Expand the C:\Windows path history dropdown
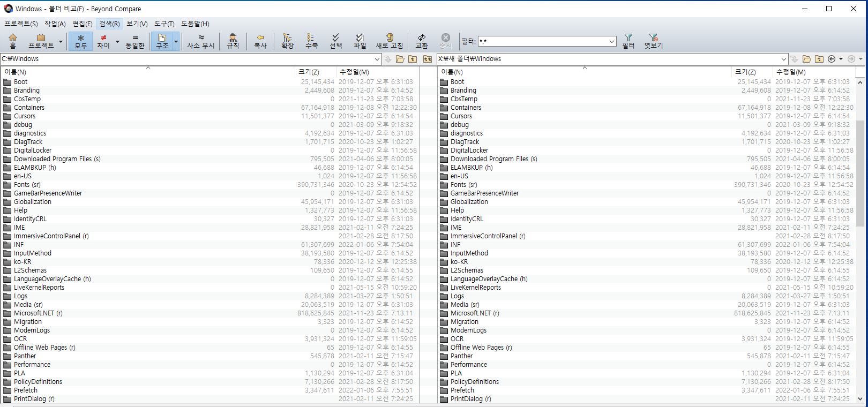The image size is (868, 407). click(x=377, y=59)
